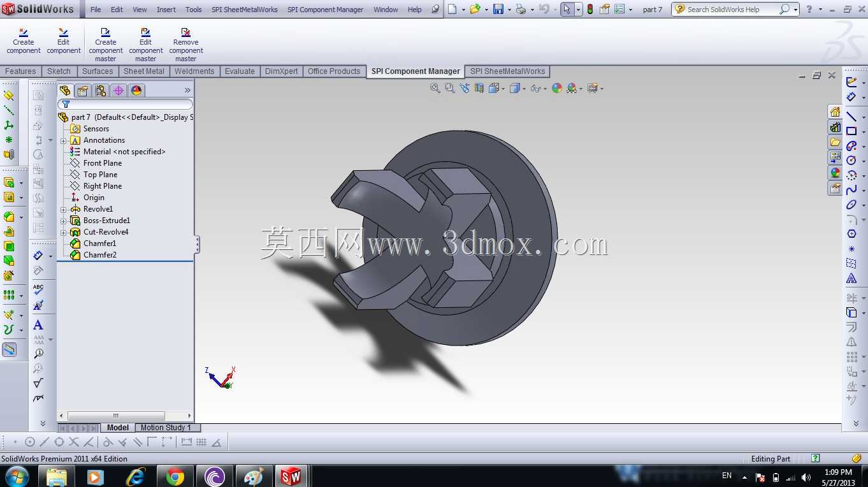Switch to the Evaluate tab
The width and height of the screenshot is (868, 487).
click(x=240, y=71)
